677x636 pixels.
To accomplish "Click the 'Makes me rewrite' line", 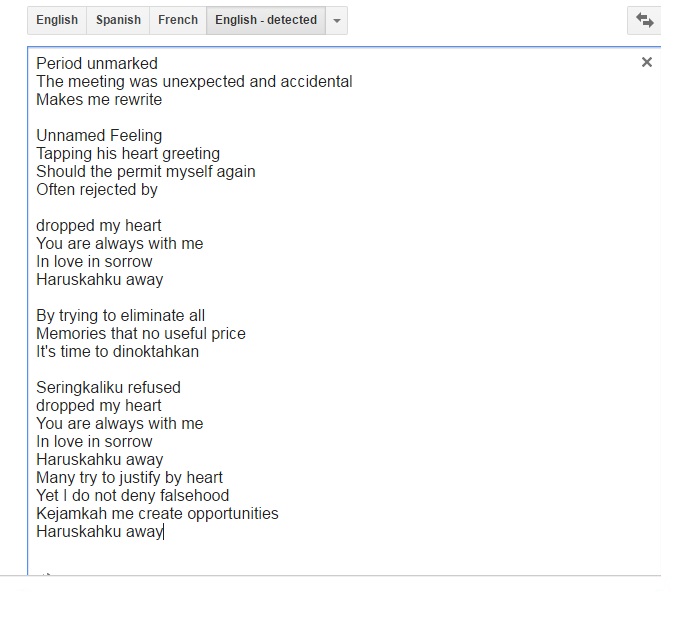I will [x=99, y=100].
